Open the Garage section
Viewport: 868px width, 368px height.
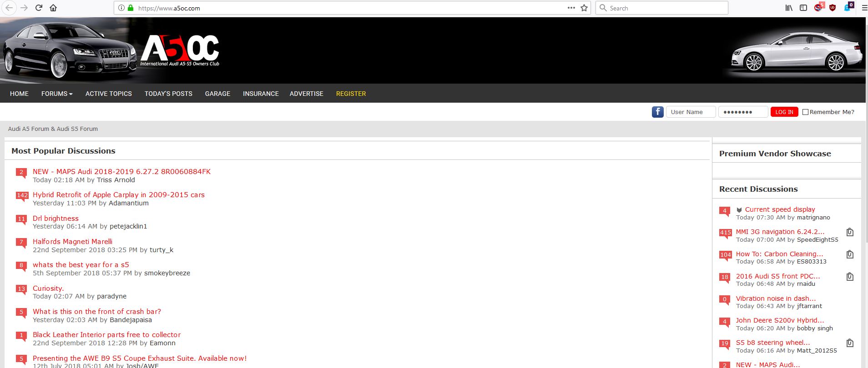pyautogui.click(x=217, y=94)
